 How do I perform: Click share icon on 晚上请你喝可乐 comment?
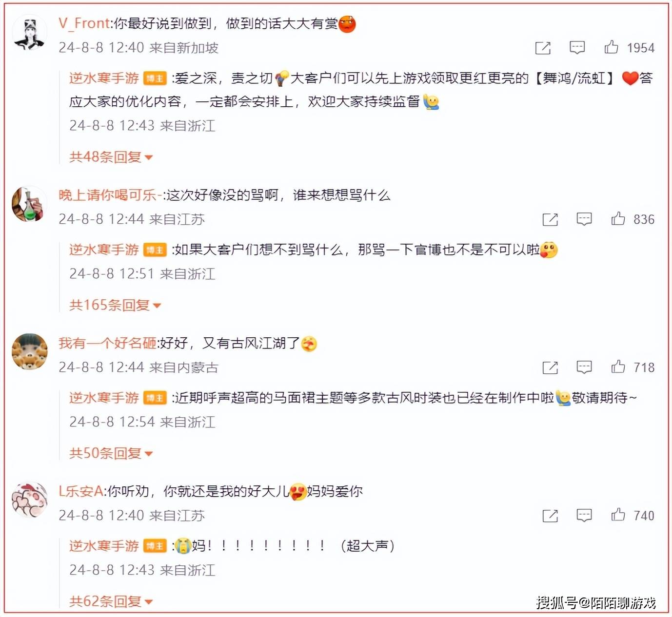pyautogui.click(x=550, y=219)
